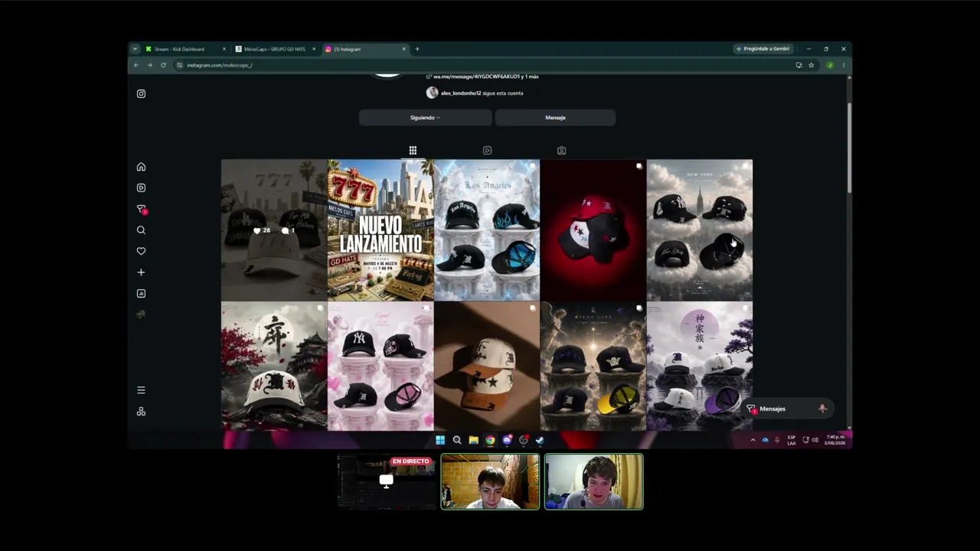
Task: Click the install app icon in the address bar
Action: (x=799, y=65)
